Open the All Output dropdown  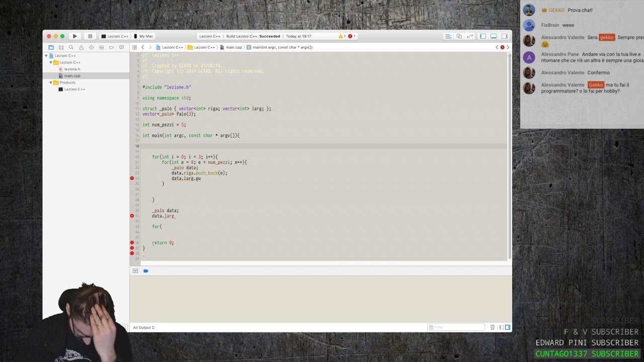tap(143, 327)
